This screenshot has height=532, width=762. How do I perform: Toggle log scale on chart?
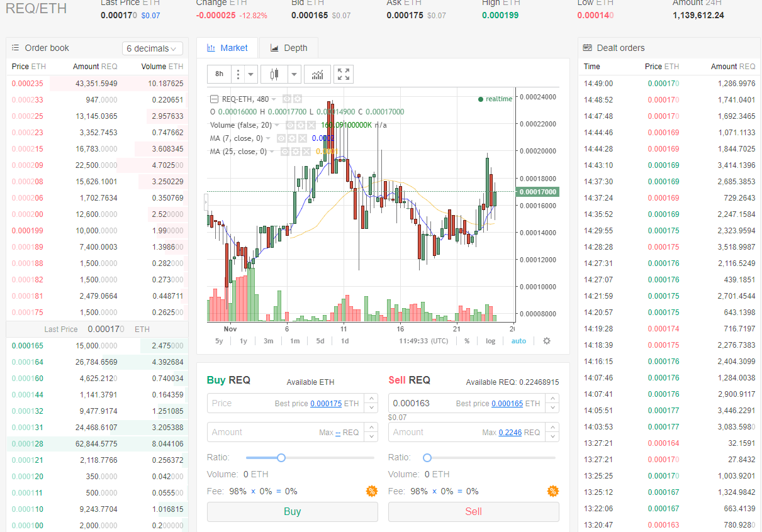(490, 341)
